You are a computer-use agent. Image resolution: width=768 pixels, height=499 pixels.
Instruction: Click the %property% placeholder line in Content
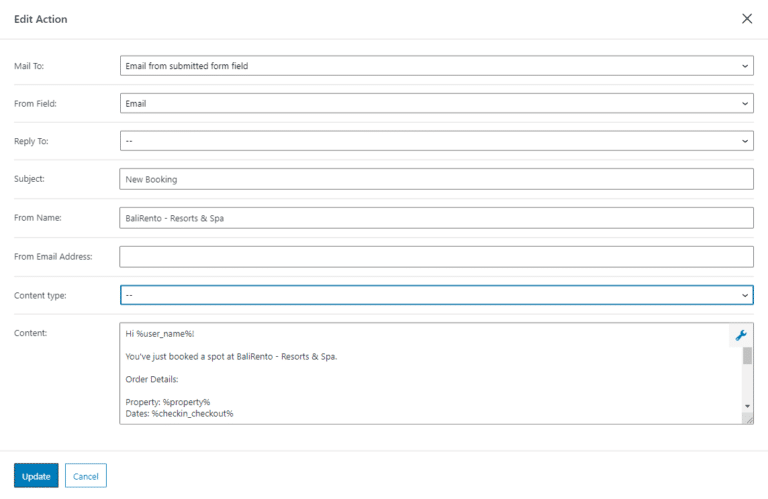tap(168, 401)
